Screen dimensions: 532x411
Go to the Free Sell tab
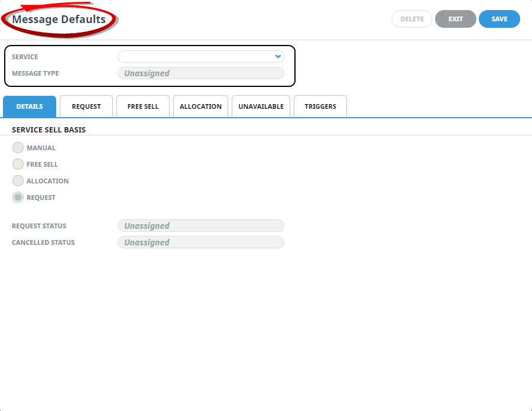143,106
